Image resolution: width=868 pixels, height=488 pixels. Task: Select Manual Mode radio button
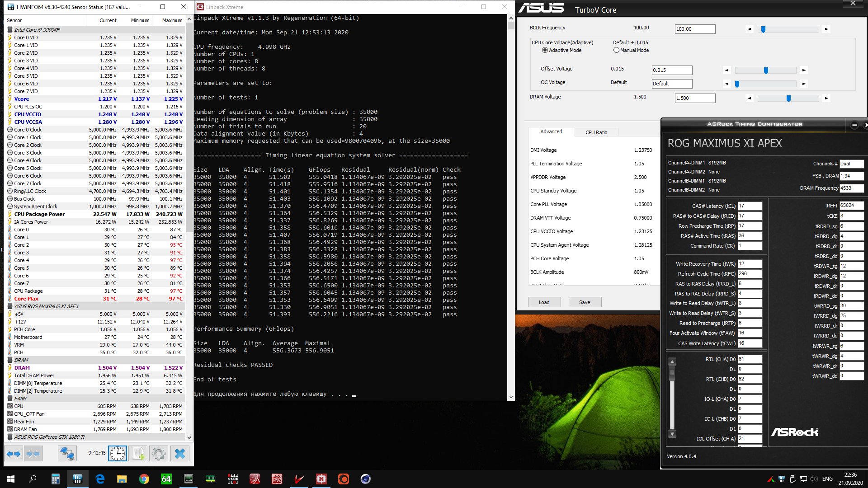click(x=616, y=50)
